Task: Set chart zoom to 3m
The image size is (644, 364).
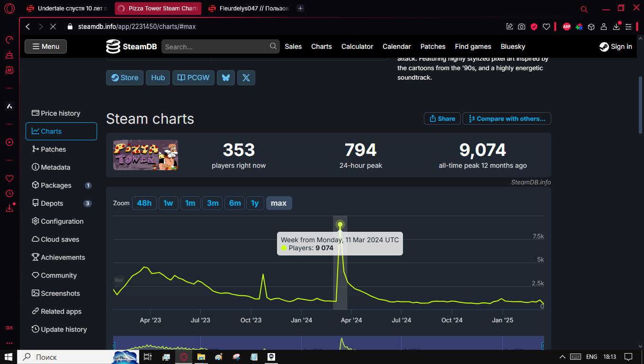Action: [x=213, y=203]
